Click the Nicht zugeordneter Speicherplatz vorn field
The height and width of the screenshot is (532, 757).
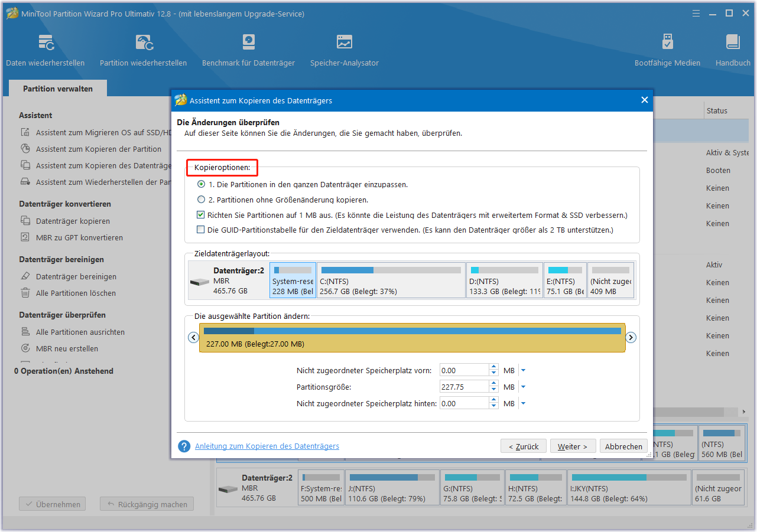[x=464, y=371]
